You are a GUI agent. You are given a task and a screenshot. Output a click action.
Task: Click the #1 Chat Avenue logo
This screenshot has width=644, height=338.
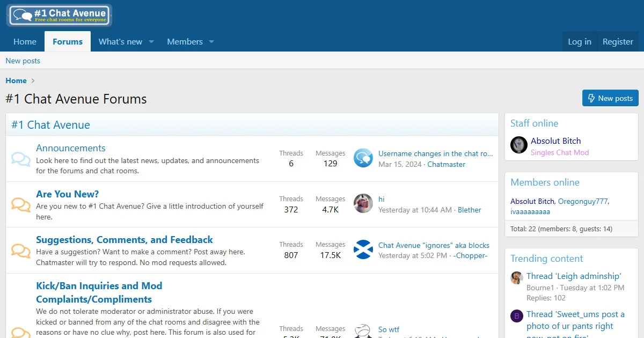pyautogui.click(x=59, y=16)
